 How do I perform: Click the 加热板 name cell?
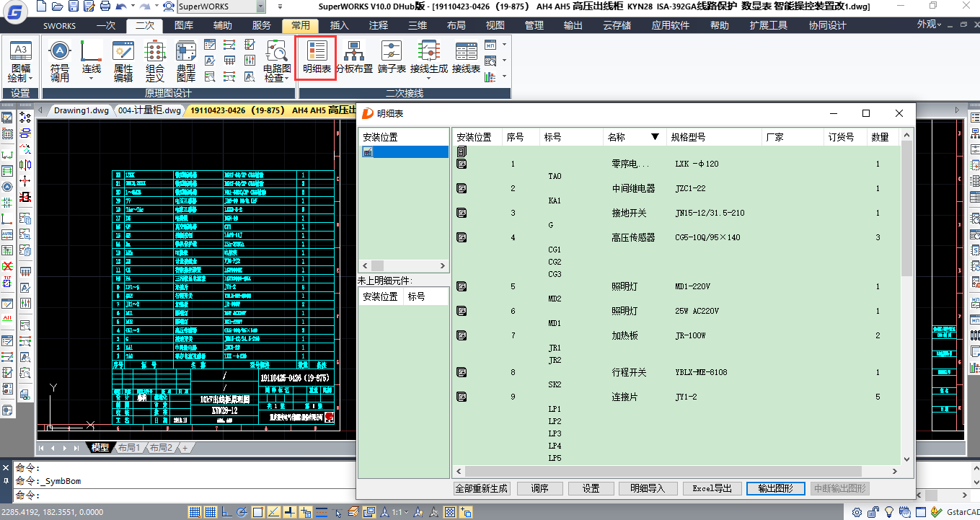(623, 335)
